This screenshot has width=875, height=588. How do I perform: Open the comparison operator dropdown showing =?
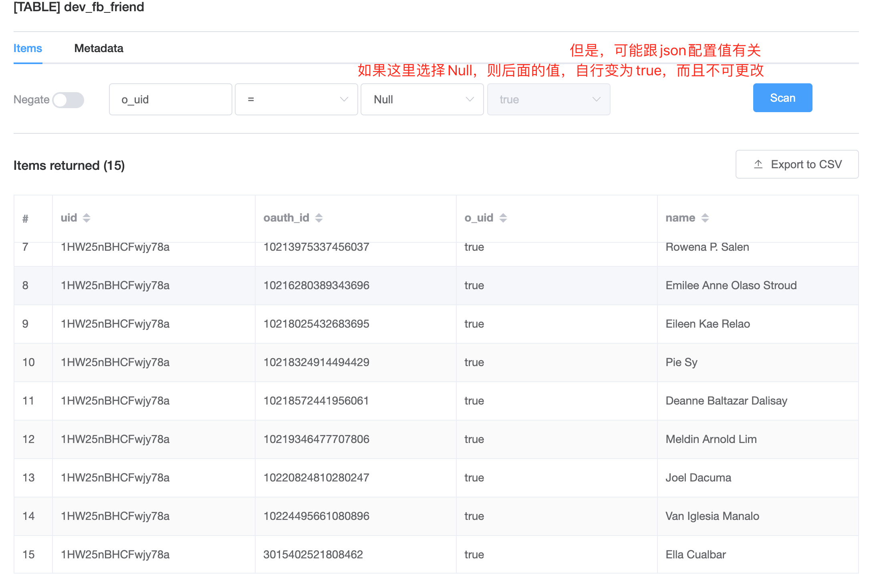click(x=296, y=99)
